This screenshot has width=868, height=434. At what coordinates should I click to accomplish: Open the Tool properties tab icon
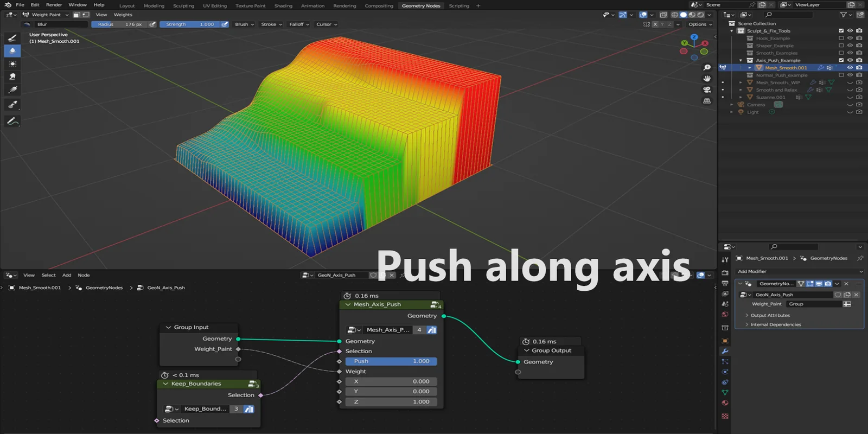tap(725, 259)
